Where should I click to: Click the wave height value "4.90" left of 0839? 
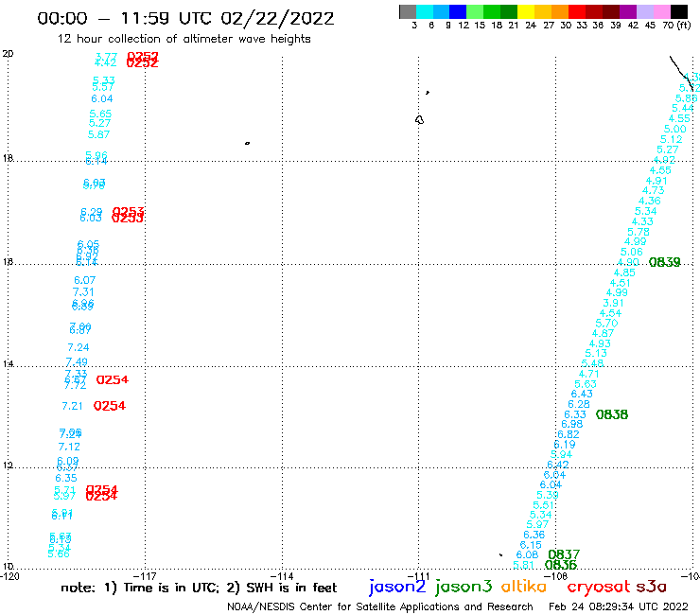tap(628, 262)
